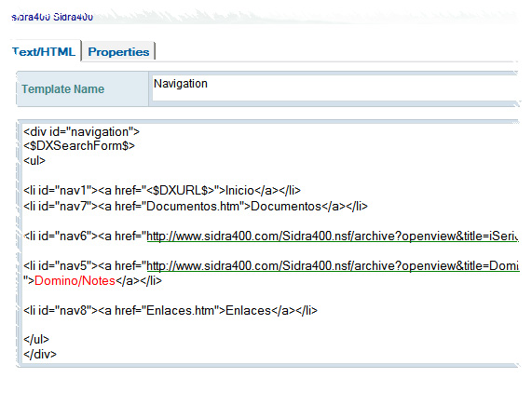This screenshot has width=532, height=405.
Task: Click the nav1 Inicio list item line
Action: pos(162,191)
